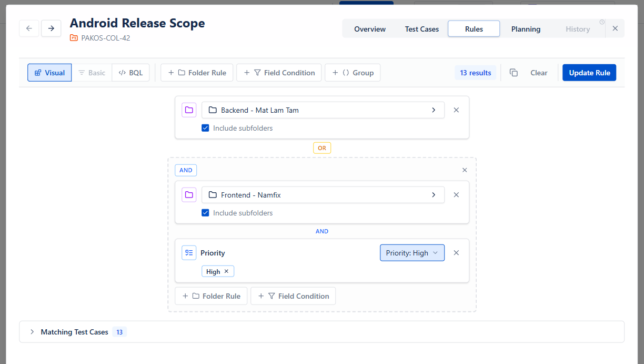Toggle the OR operator between rules
The width and height of the screenshot is (644, 364).
322,148
